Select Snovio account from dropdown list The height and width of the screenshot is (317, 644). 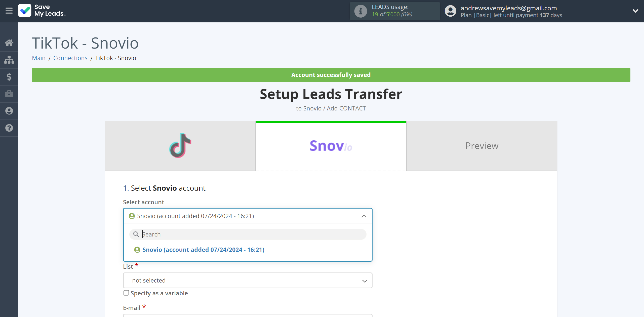point(203,249)
